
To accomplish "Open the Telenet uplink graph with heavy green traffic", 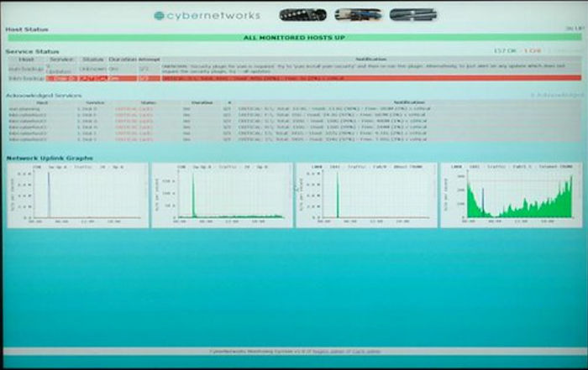I will (x=511, y=195).
